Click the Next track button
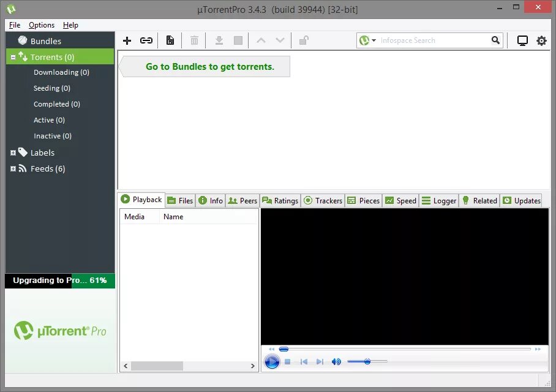Viewport: 556px width, 392px height. (x=320, y=362)
